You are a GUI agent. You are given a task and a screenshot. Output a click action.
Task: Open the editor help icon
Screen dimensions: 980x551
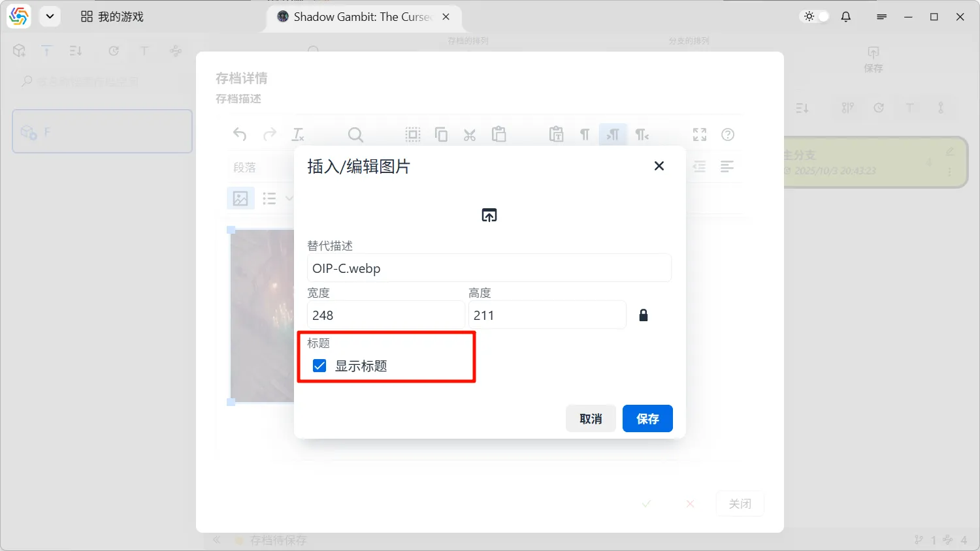click(728, 134)
